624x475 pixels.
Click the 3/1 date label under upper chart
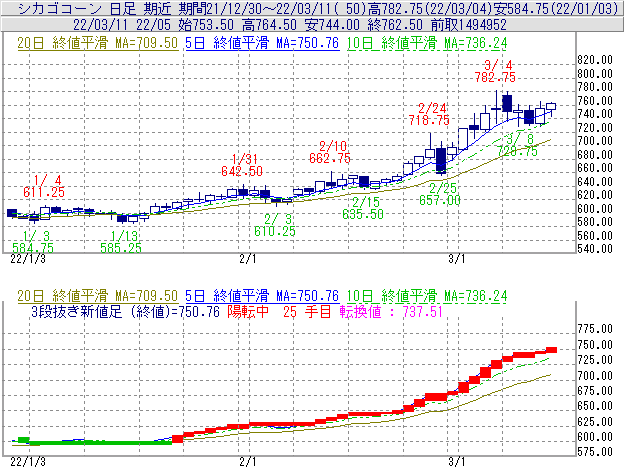(x=456, y=259)
